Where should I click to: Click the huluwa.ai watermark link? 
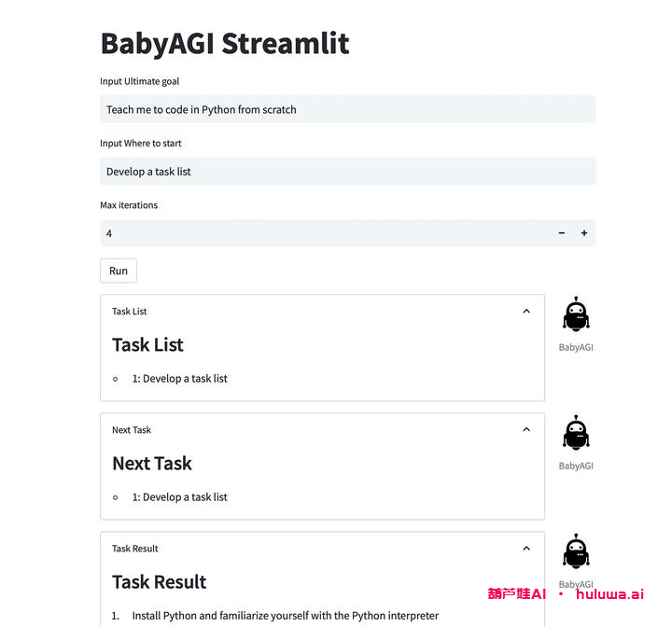pyautogui.click(x=609, y=593)
